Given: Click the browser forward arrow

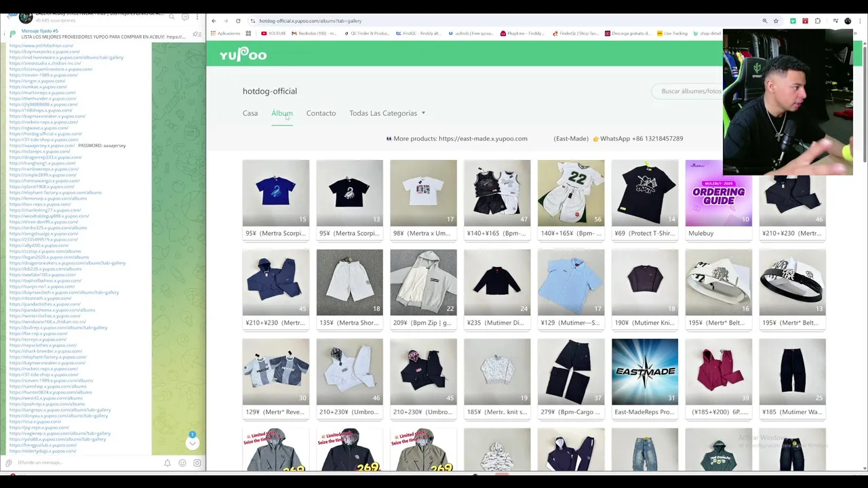Looking at the screenshot, I should click(226, 21).
